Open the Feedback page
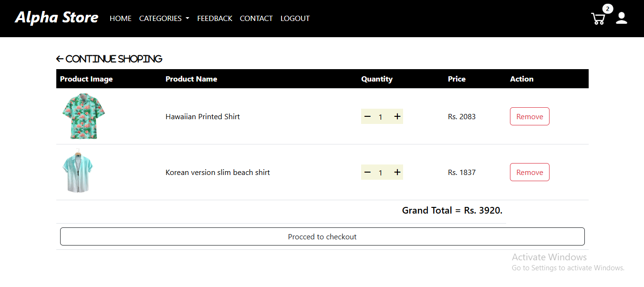The height and width of the screenshot is (287, 644). click(x=215, y=19)
